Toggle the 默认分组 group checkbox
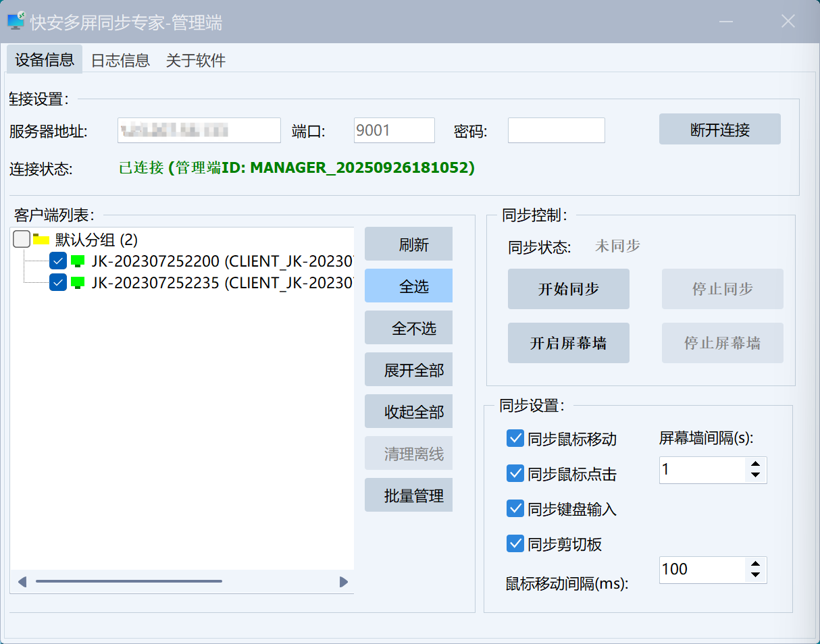 tap(22, 240)
